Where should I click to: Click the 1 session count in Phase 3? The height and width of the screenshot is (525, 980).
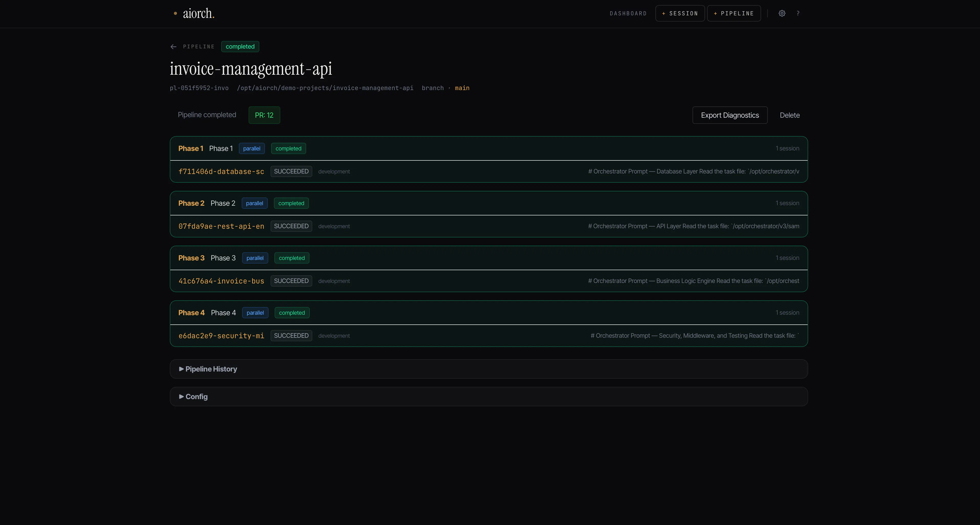(x=787, y=258)
